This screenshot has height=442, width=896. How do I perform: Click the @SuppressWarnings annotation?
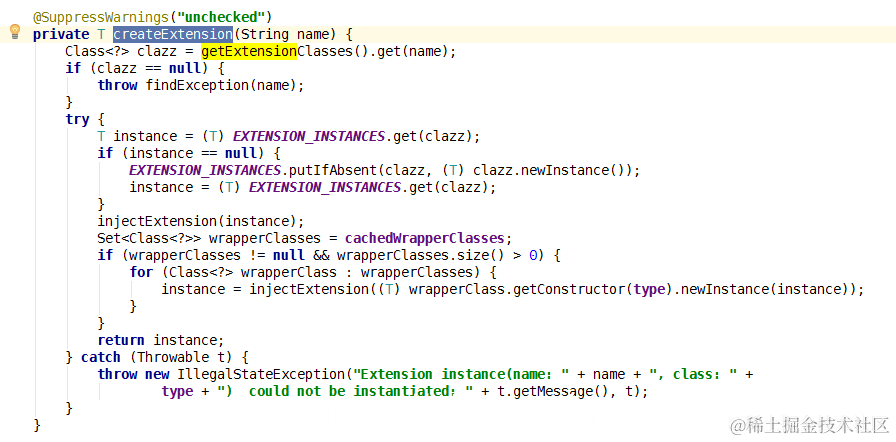100,17
